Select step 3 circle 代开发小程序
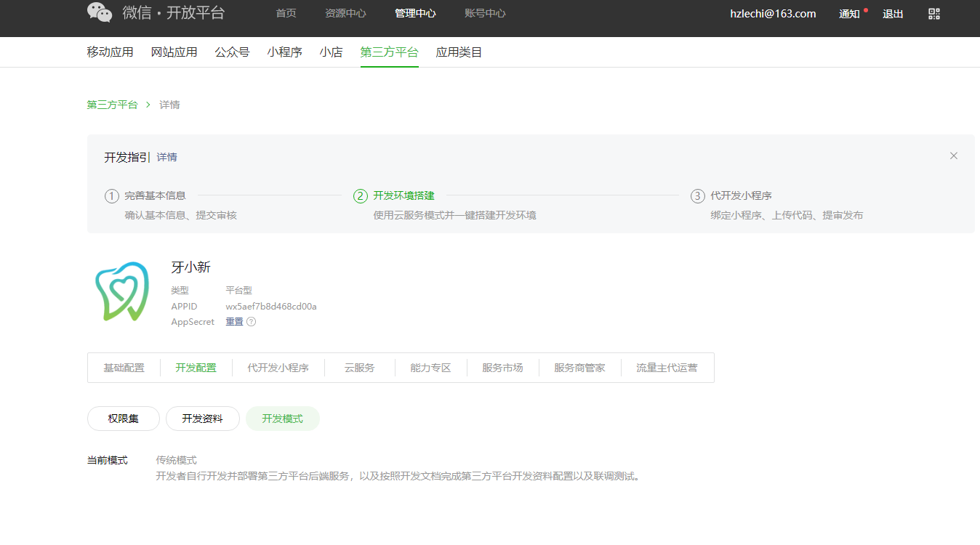This screenshot has height=545, width=980. point(698,196)
